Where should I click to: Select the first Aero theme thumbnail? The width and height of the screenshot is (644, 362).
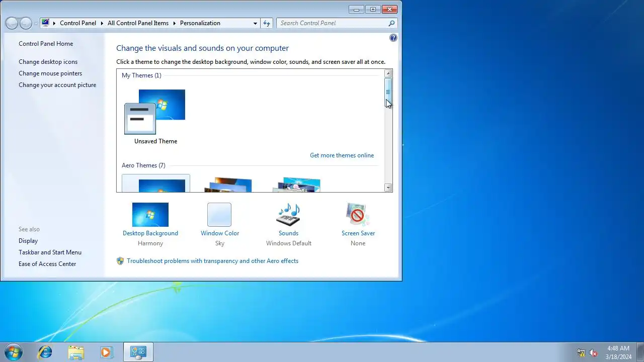coord(156,183)
